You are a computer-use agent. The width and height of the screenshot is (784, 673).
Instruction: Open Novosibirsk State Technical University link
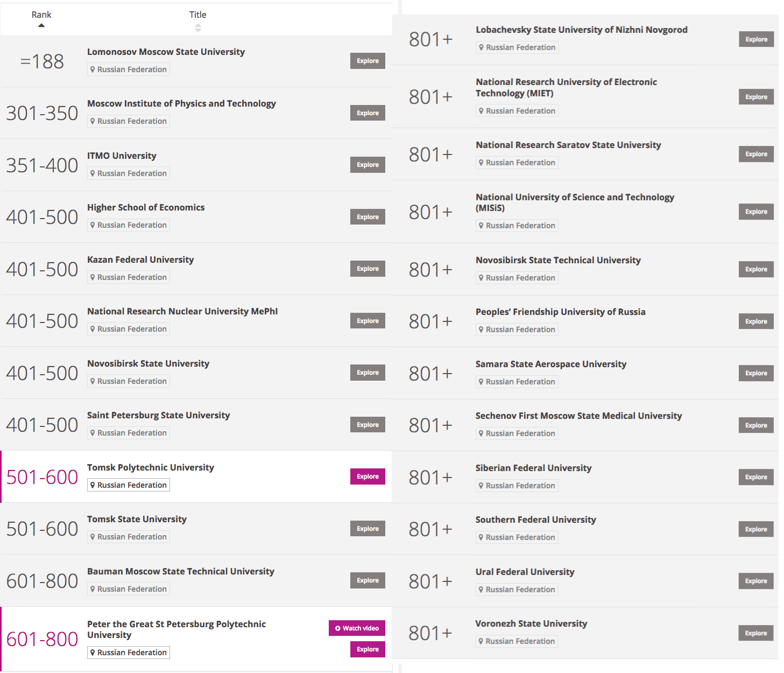[x=558, y=260]
